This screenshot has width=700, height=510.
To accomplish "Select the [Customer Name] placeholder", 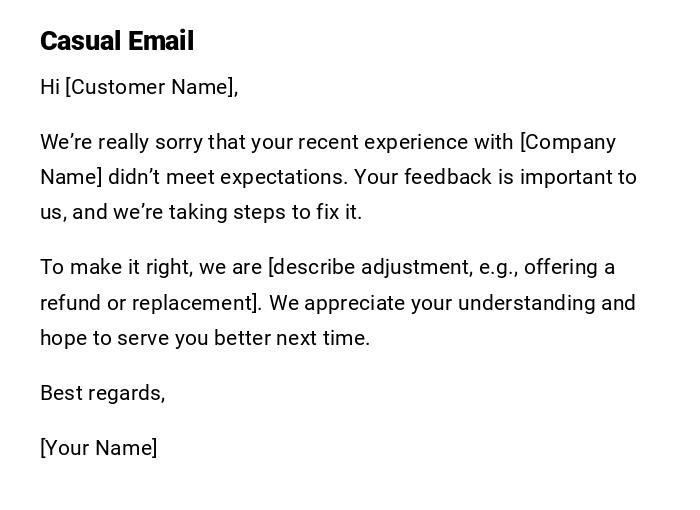I will 152,87.
